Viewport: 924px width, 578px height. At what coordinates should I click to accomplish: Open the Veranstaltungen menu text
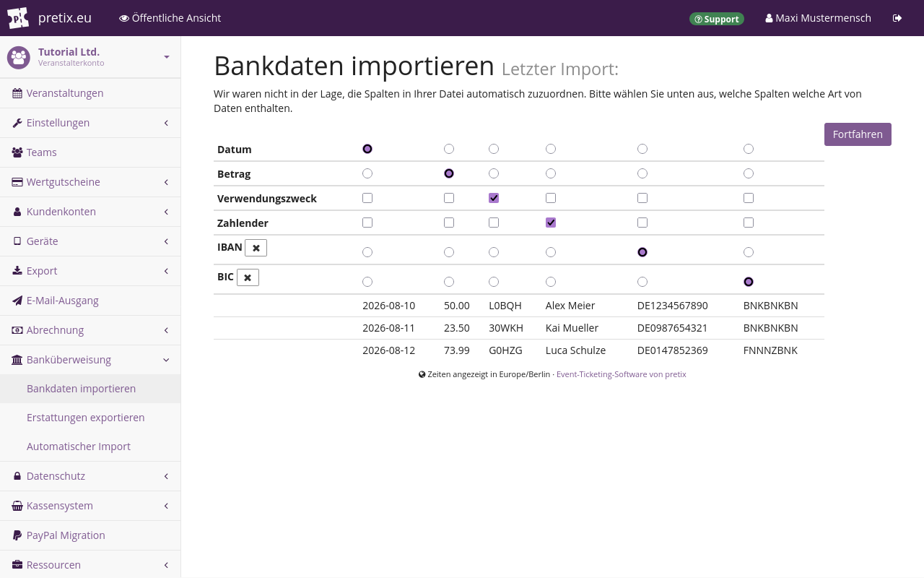click(65, 93)
